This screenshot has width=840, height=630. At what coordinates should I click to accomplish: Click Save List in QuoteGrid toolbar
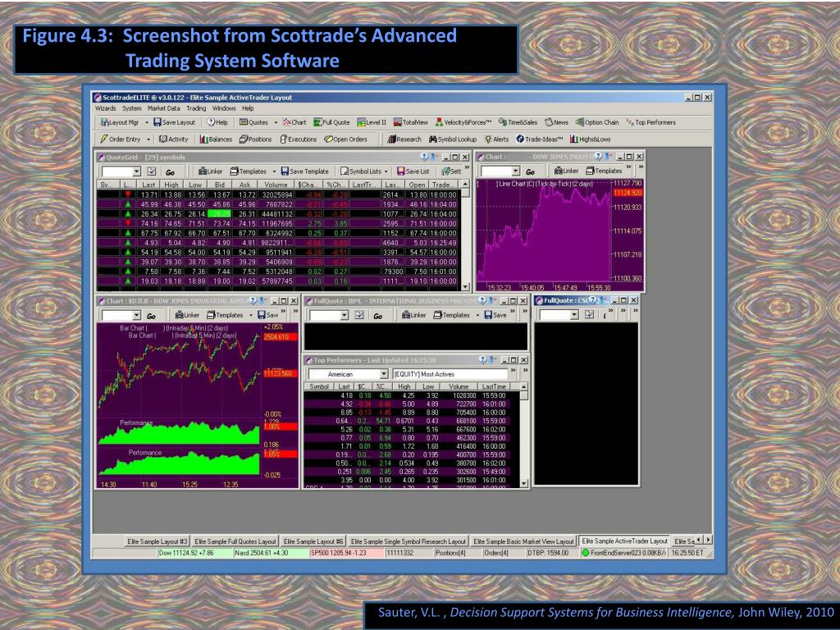click(413, 171)
